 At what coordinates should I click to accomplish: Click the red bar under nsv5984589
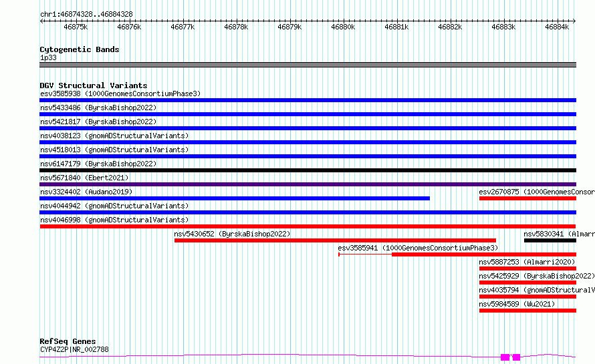tap(528, 311)
